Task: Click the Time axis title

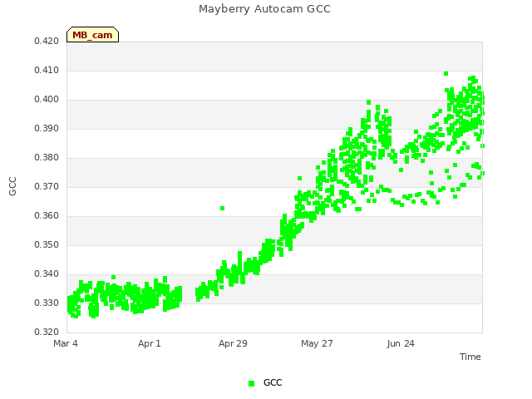Action: [470, 357]
